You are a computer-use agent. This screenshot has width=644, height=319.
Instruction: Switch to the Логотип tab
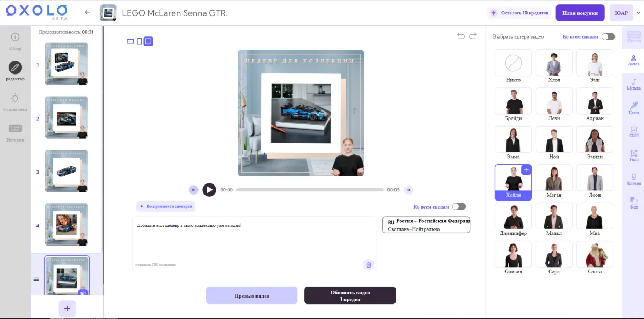click(634, 179)
